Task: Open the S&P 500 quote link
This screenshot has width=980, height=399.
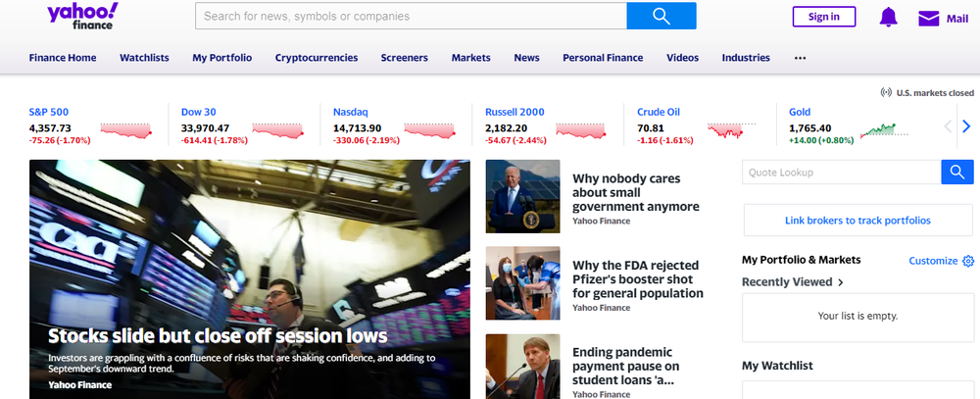Action: pyautogui.click(x=49, y=112)
